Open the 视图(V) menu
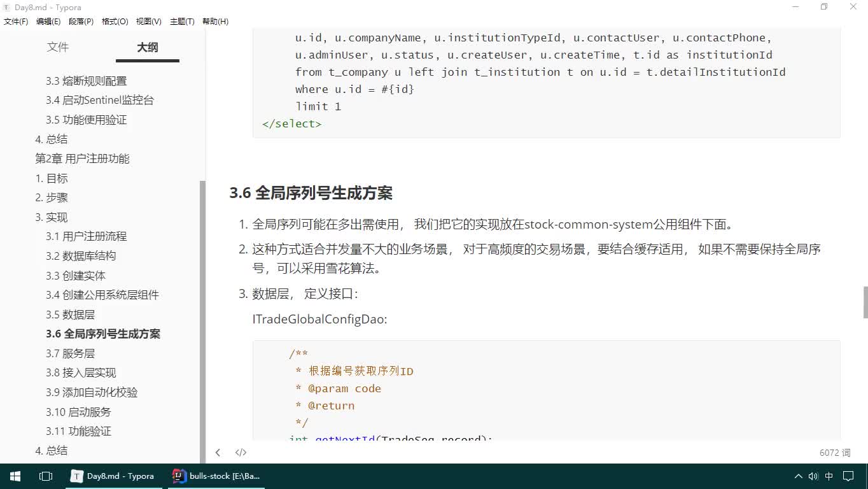 tap(148, 21)
